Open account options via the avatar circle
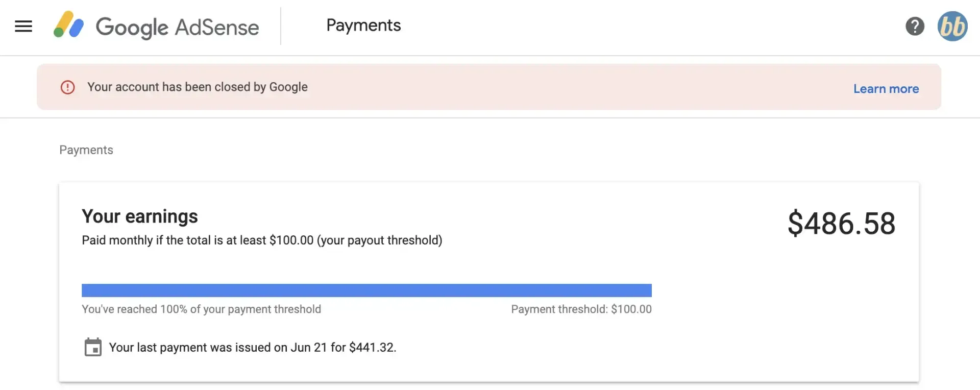 coord(952,26)
